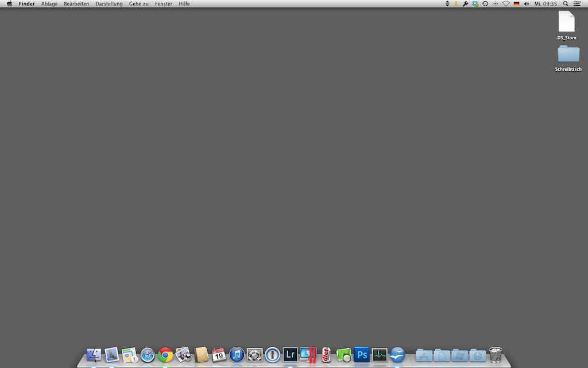Open the Wi-Fi status menu
Viewport: 588px width, 368px height.
506,3
